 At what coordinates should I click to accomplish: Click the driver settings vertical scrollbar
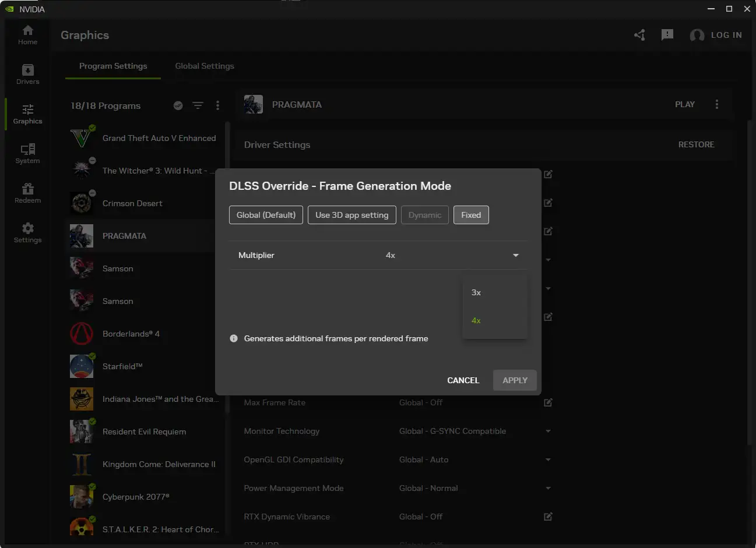pyautogui.click(x=750, y=282)
